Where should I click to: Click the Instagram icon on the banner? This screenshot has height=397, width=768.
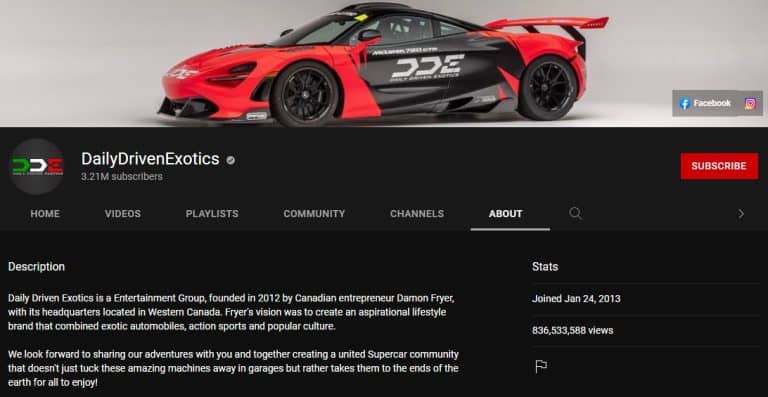pos(750,103)
